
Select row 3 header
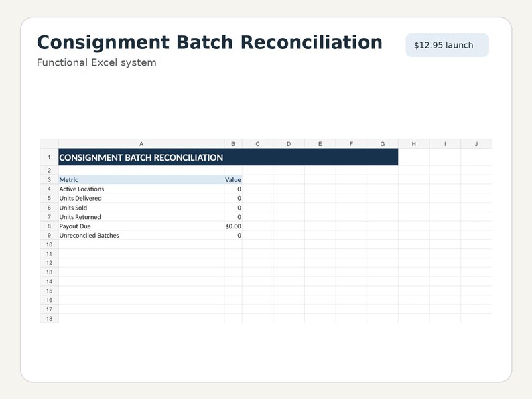coord(49,179)
